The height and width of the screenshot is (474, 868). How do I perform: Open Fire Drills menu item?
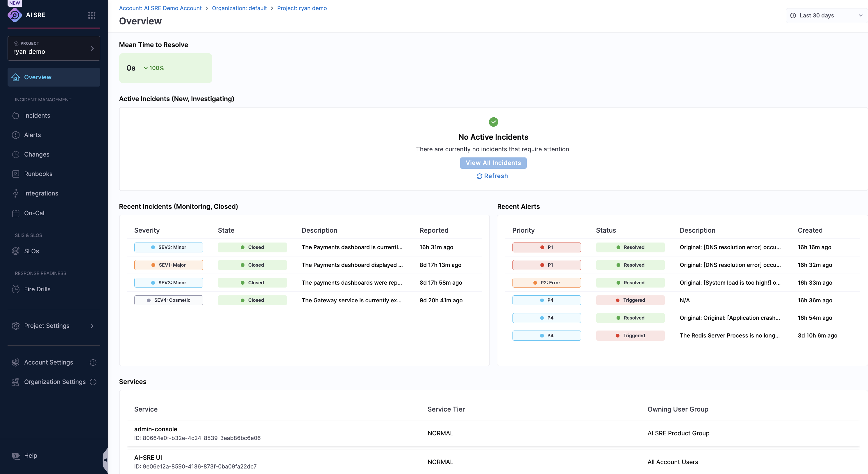54,289
